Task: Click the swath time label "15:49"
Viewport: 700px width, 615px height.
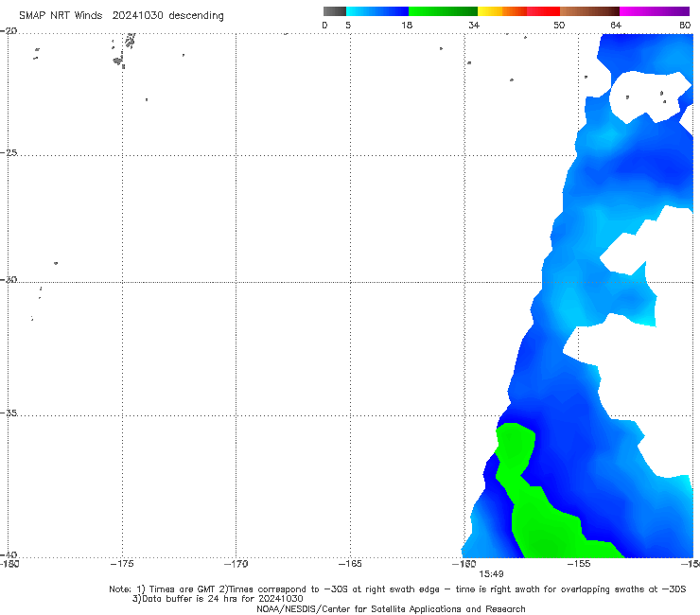Action: (x=491, y=574)
